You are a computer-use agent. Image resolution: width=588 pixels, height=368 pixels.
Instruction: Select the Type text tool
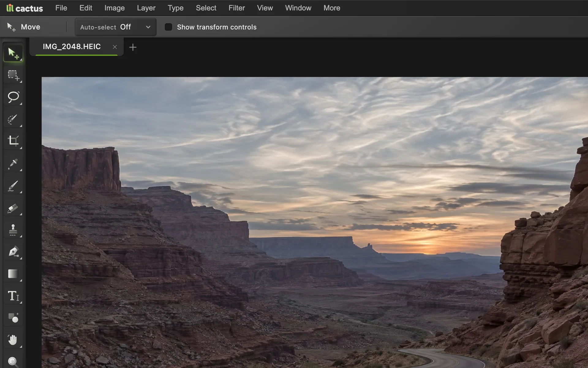coord(13,296)
